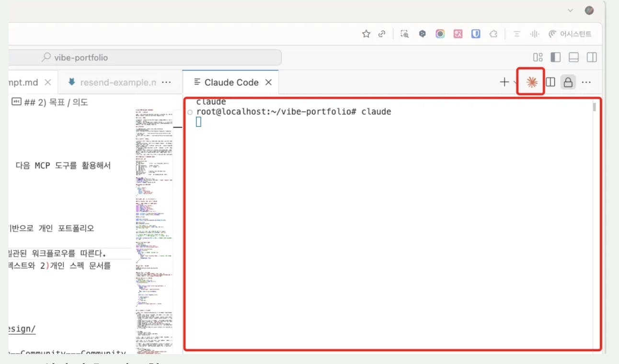Close the Claude Code tab
This screenshot has width=619, height=364.
pos(268,82)
